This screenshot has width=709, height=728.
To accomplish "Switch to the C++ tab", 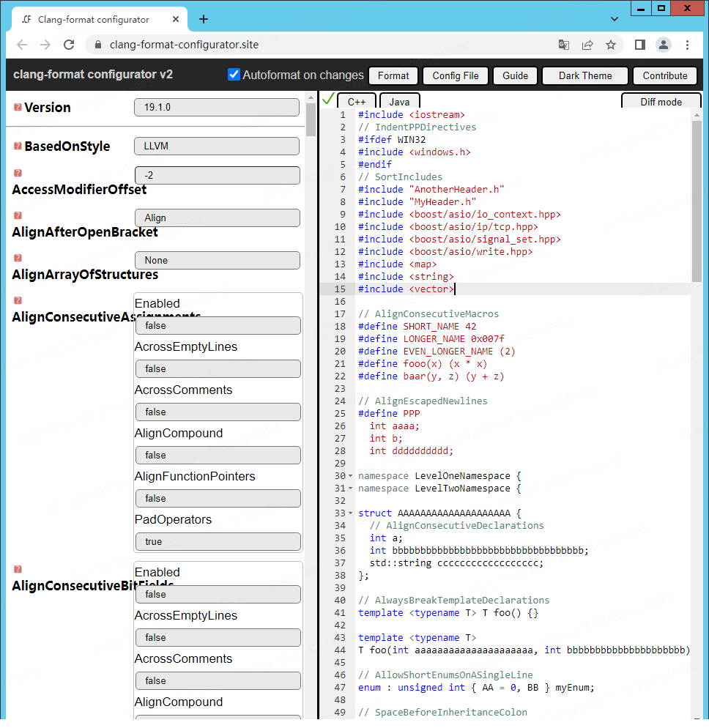I will [357, 101].
